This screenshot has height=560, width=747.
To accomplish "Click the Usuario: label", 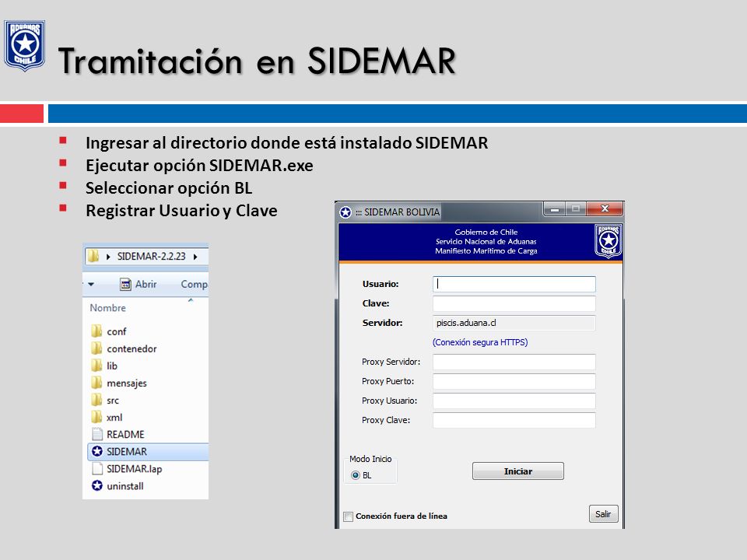I will [x=381, y=284].
